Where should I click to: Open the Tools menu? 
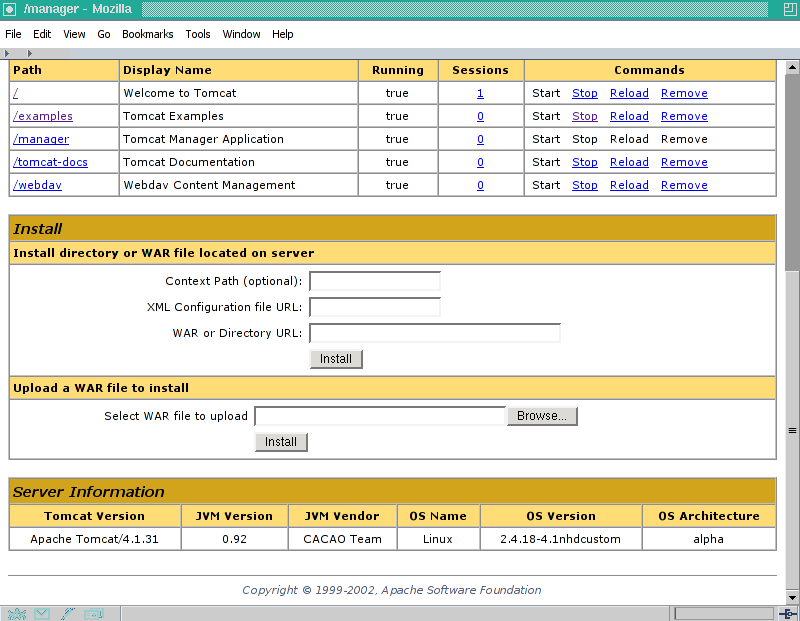tap(197, 34)
